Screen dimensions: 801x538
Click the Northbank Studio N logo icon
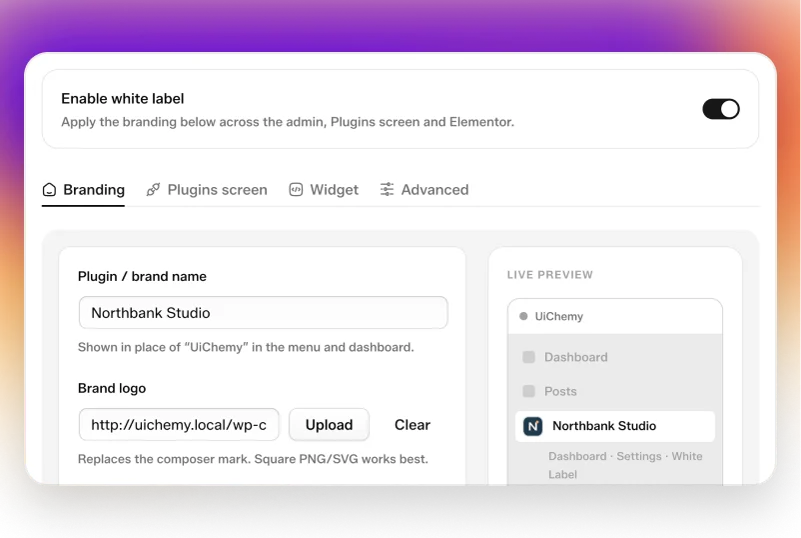click(x=533, y=426)
